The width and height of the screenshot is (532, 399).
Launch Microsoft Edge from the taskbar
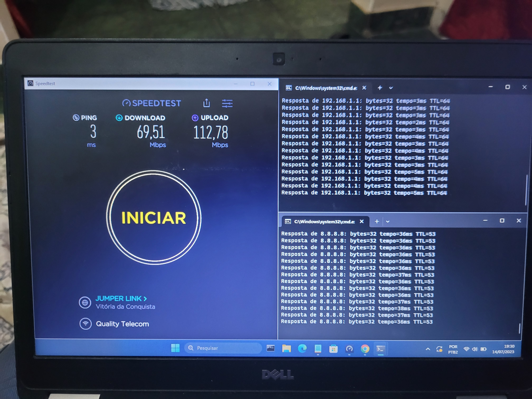302,348
